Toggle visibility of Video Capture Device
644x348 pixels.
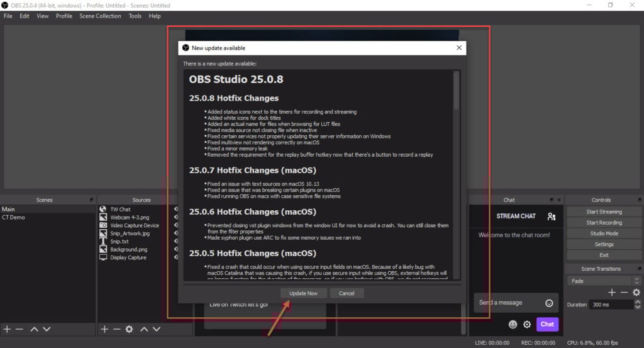(x=176, y=225)
